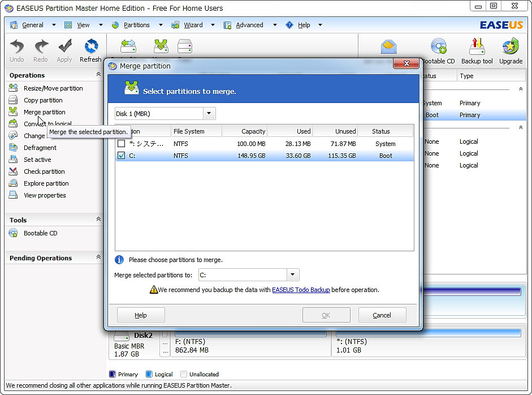Click the Capacity column header in the dialog
The width and height of the screenshot is (532, 395).
[x=245, y=131]
